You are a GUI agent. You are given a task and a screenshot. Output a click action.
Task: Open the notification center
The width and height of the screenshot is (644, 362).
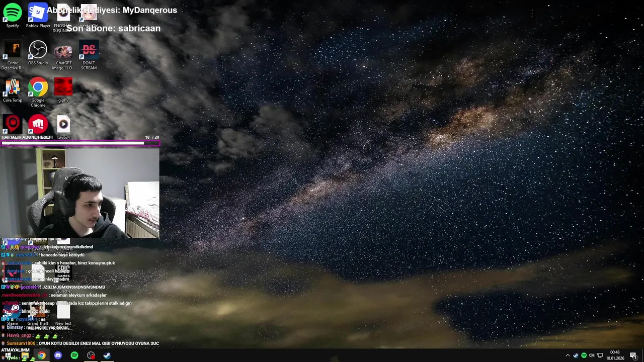(x=633, y=355)
